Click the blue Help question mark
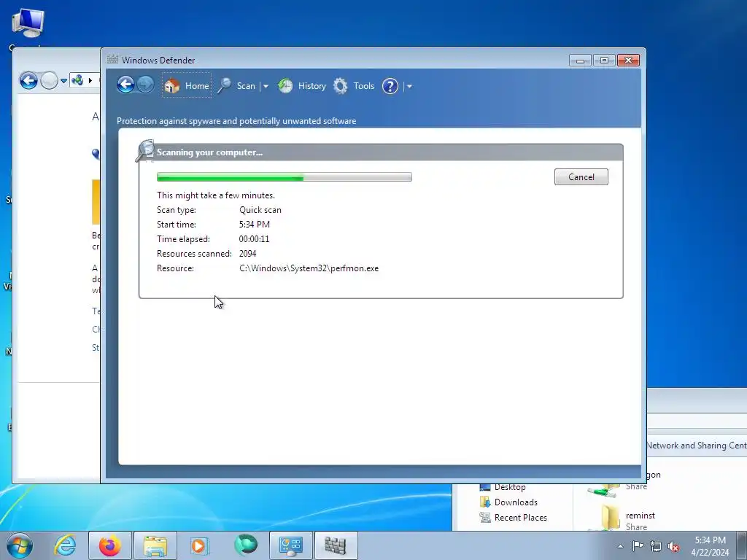747x560 pixels. click(x=390, y=86)
